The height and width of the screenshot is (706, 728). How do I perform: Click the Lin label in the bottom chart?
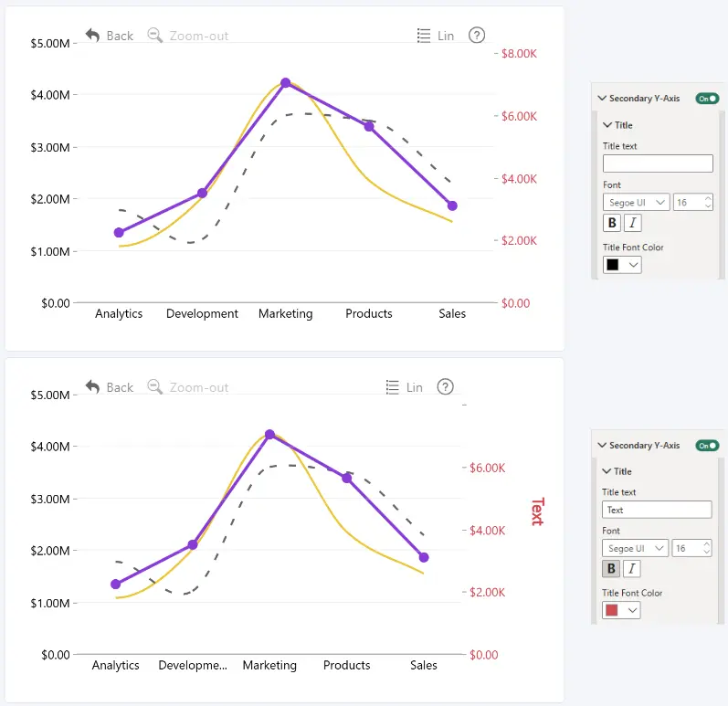tap(414, 387)
